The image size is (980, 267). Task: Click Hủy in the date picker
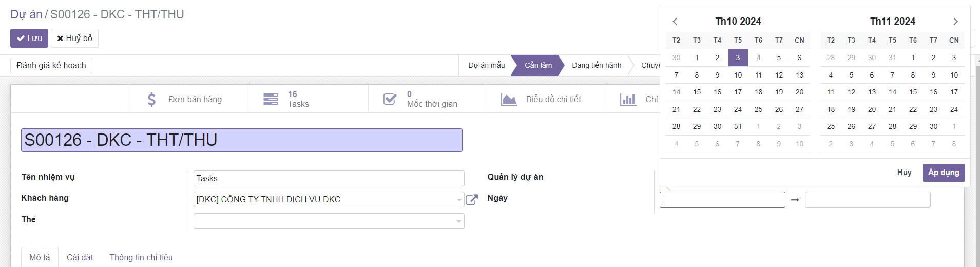(904, 173)
